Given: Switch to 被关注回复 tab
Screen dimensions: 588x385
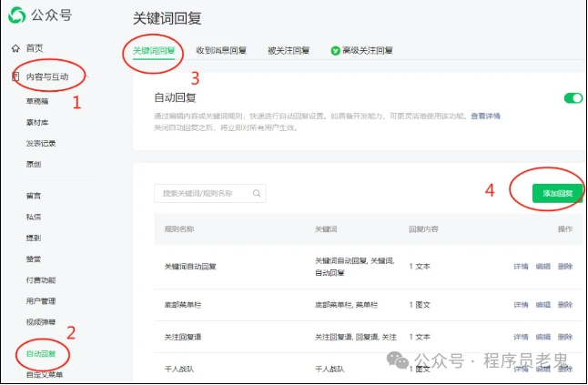Looking at the screenshot, I should (x=289, y=51).
